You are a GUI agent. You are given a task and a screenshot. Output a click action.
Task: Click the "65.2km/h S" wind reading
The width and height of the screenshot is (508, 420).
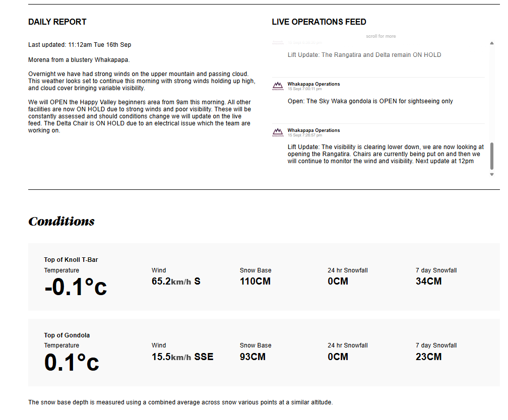pos(176,282)
